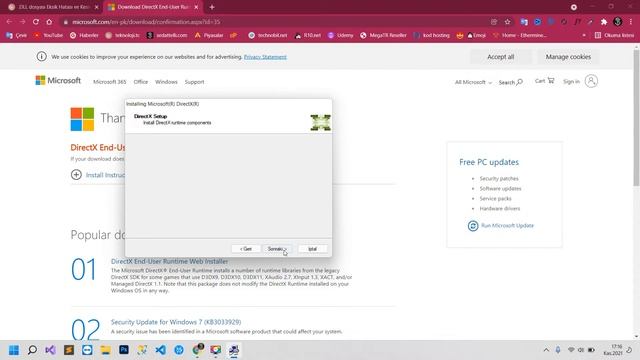640x360 pixels.
Task: Click the Microsoft logo
Action: point(58,80)
